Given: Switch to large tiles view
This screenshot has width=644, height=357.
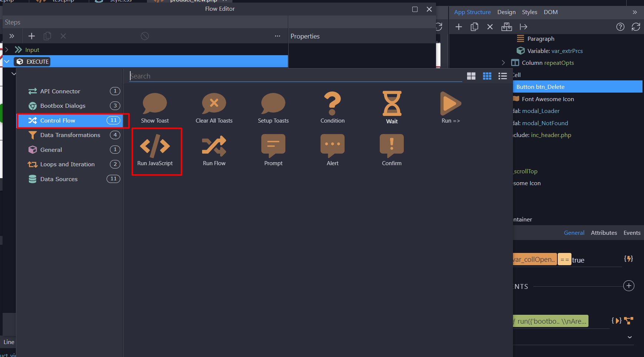Looking at the screenshot, I should (471, 76).
